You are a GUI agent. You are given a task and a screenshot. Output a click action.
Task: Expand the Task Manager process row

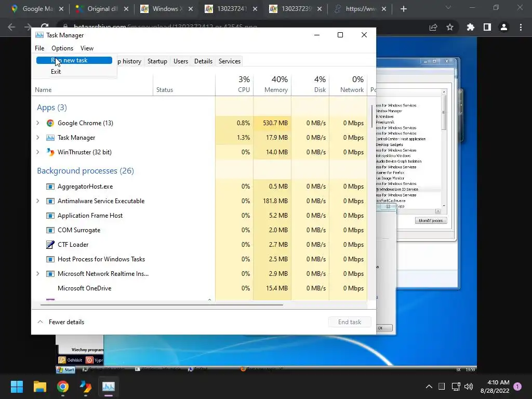(37, 137)
